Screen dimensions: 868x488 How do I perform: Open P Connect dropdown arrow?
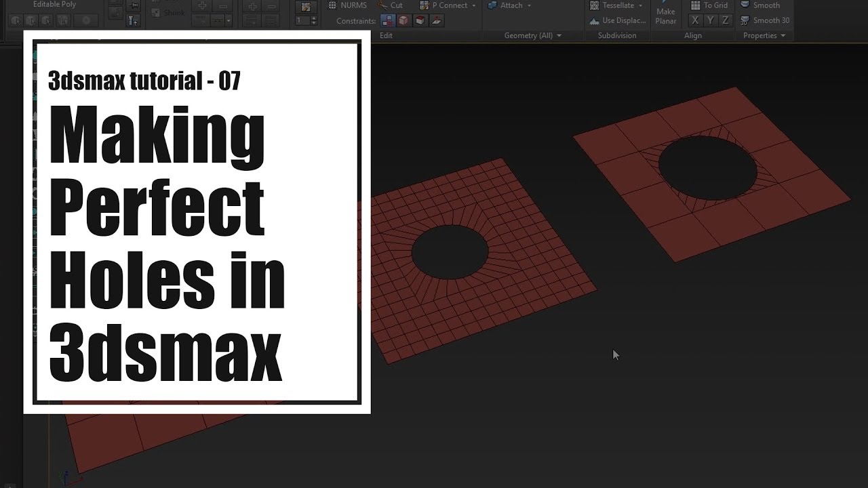click(474, 5)
